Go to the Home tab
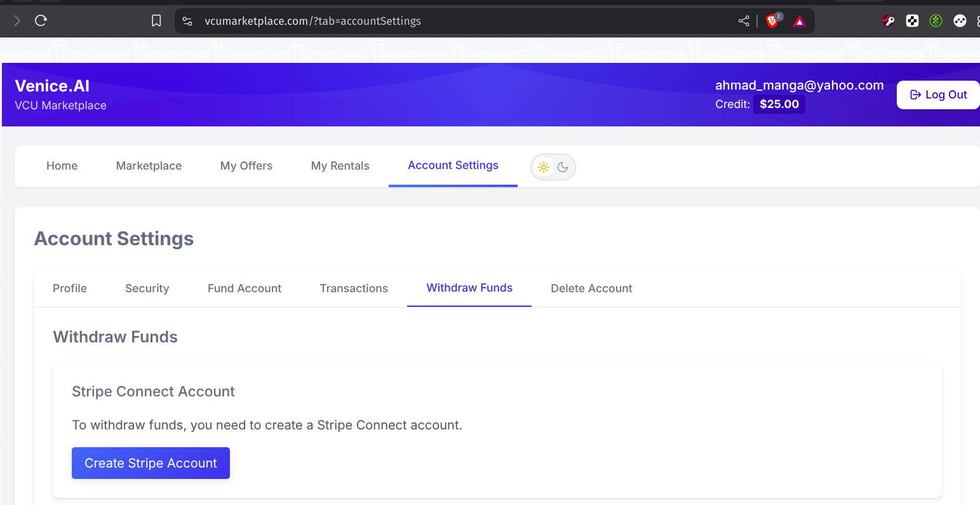980x505 pixels. click(x=62, y=166)
